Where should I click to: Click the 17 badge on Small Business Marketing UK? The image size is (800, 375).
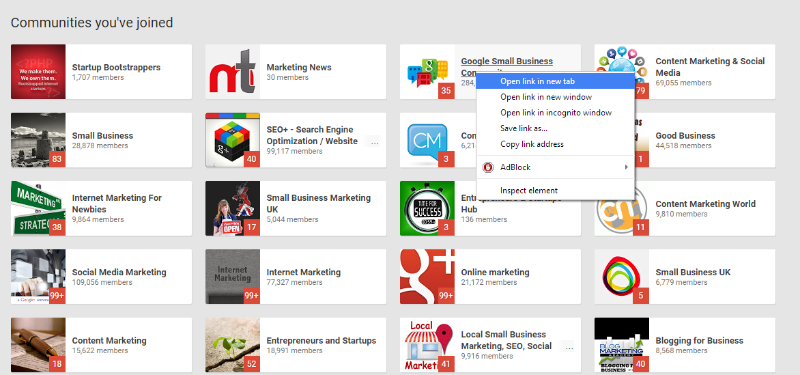click(252, 228)
